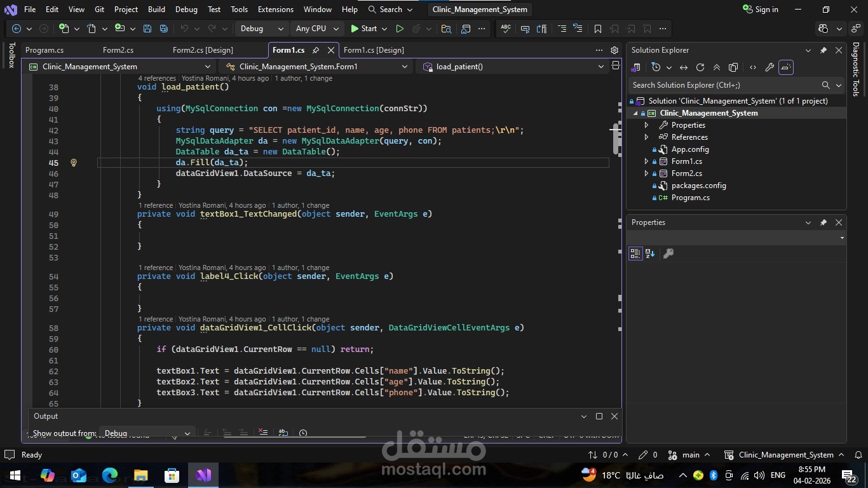868x488 pixels.
Task: Open the Debug configuration dropdown
Action: 262,29
